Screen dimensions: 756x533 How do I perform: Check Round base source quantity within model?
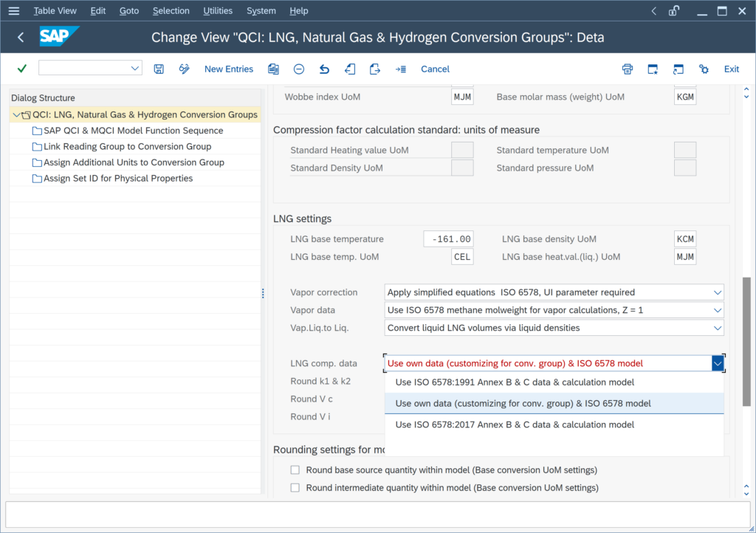pyautogui.click(x=295, y=470)
